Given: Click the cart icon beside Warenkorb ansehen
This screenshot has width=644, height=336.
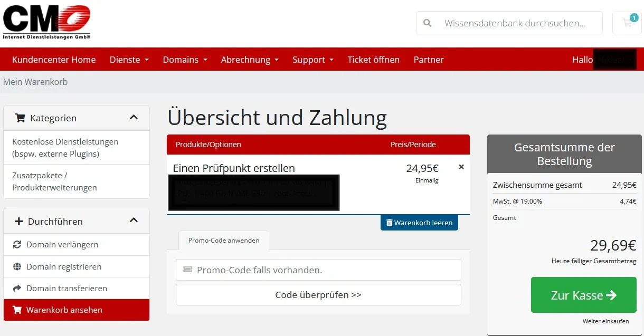Looking at the screenshot, I should coord(17,310).
